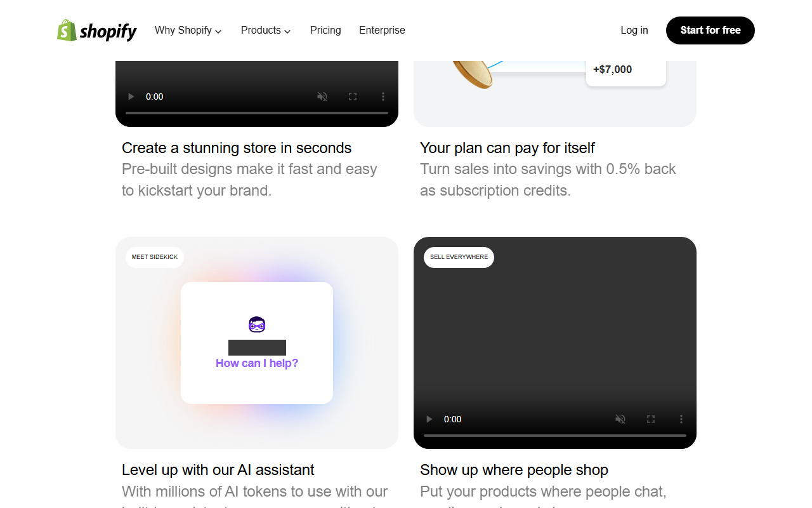Click "Create a stunning store in seconds" heading

237,148
